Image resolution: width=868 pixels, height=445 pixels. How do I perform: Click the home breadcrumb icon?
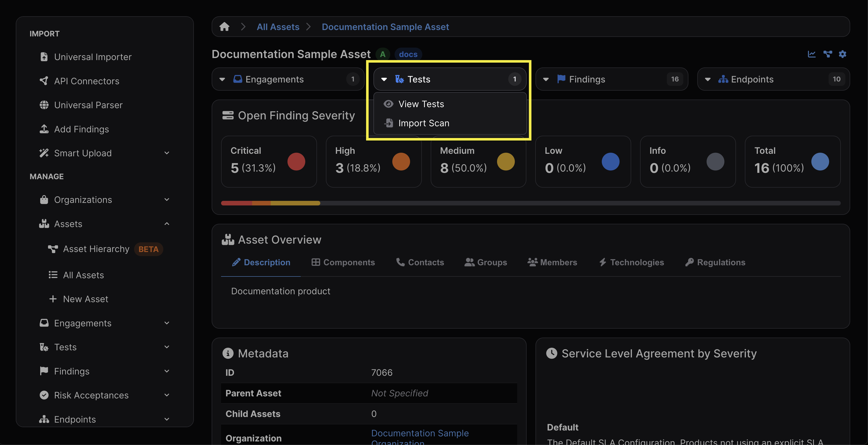(x=224, y=27)
